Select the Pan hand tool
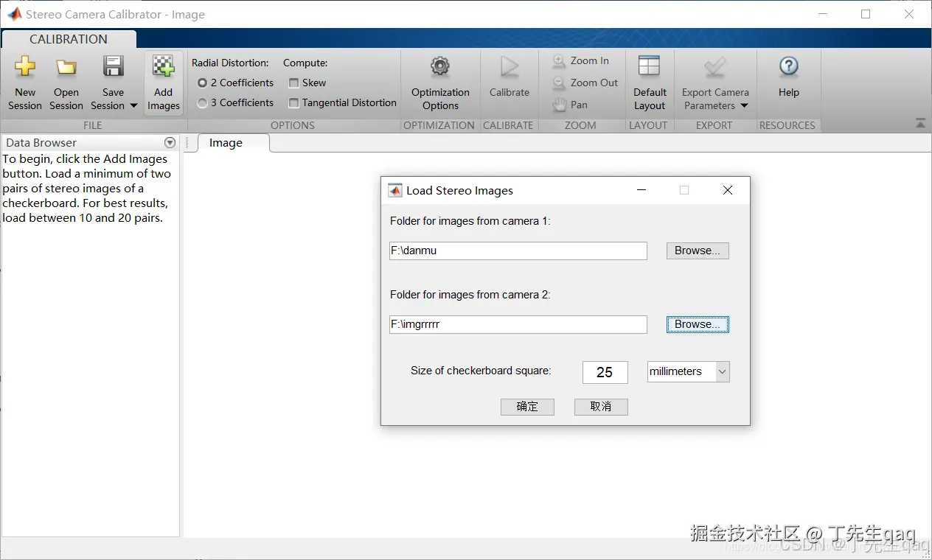 click(569, 105)
